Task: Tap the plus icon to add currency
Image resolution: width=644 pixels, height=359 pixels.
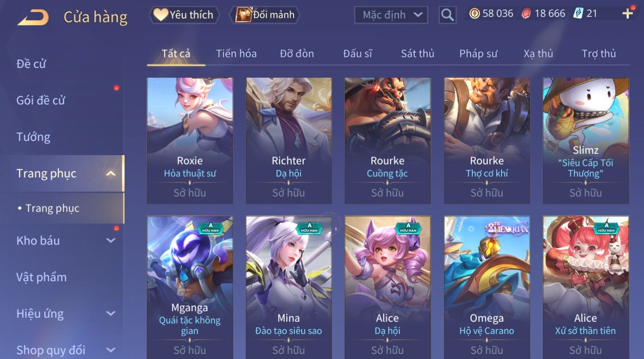Action: (x=627, y=14)
